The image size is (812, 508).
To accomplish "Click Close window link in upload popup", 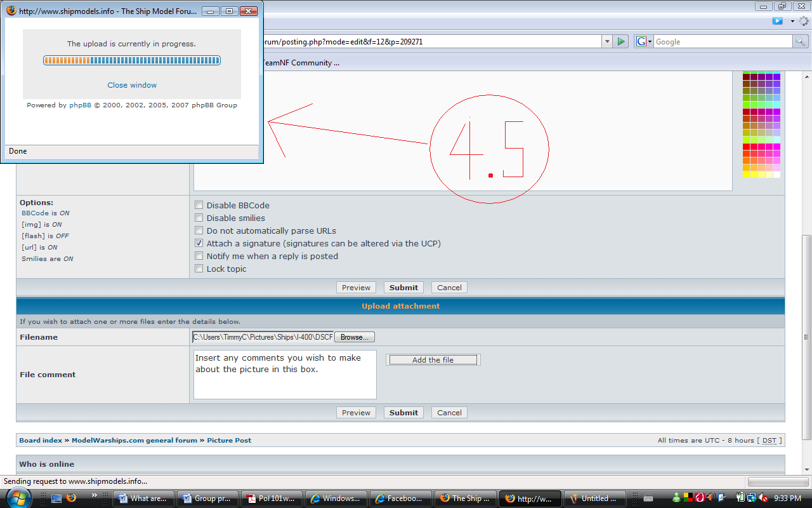I will tap(132, 85).
